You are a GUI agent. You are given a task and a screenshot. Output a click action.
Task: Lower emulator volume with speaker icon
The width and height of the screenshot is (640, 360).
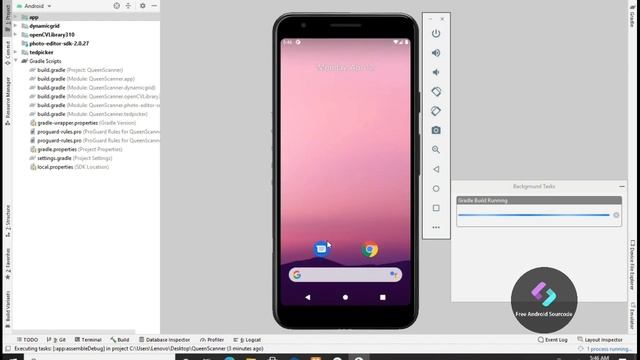tap(436, 72)
